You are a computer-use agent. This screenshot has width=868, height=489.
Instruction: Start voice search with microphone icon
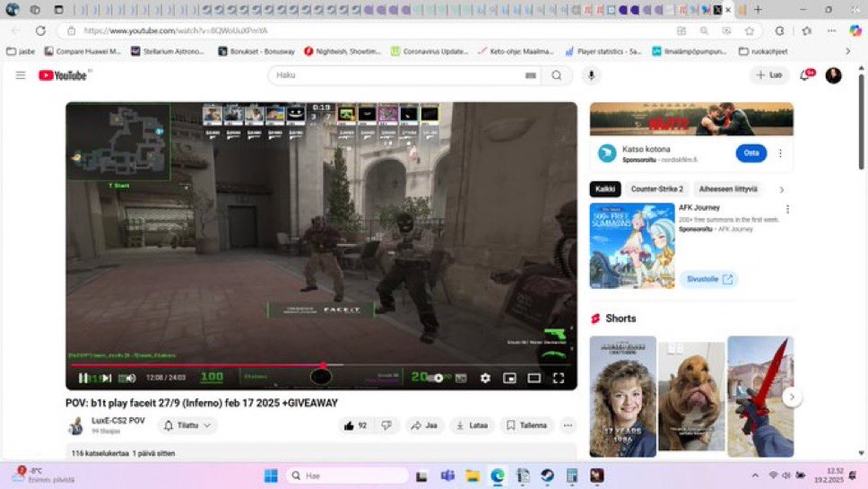point(591,75)
